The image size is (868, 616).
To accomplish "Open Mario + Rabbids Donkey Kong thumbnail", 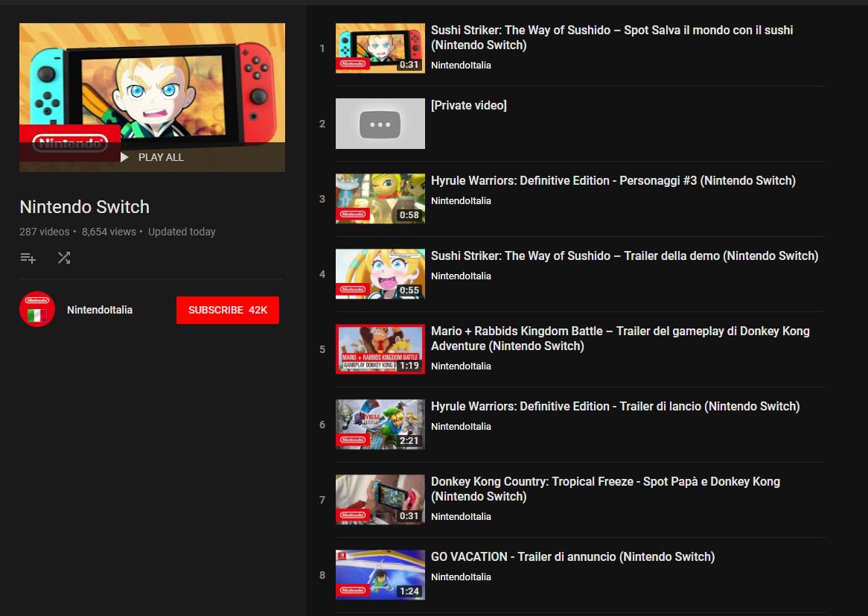I will pos(380,349).
